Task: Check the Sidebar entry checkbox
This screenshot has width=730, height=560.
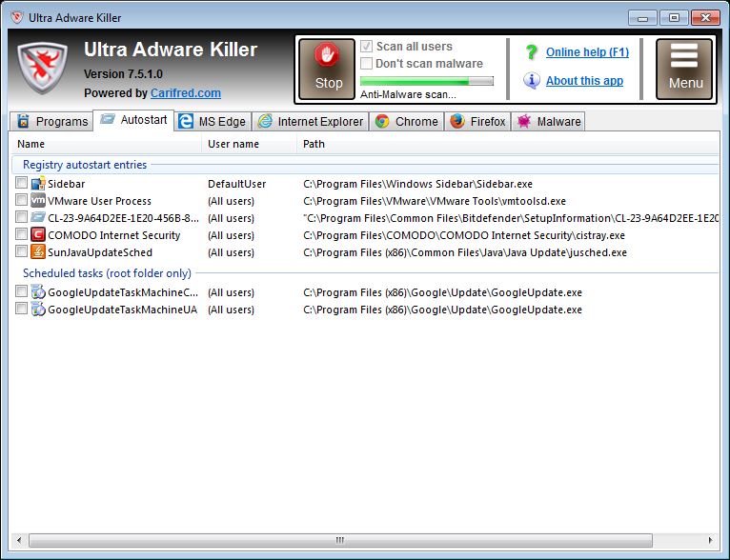Action: (21, 182)
